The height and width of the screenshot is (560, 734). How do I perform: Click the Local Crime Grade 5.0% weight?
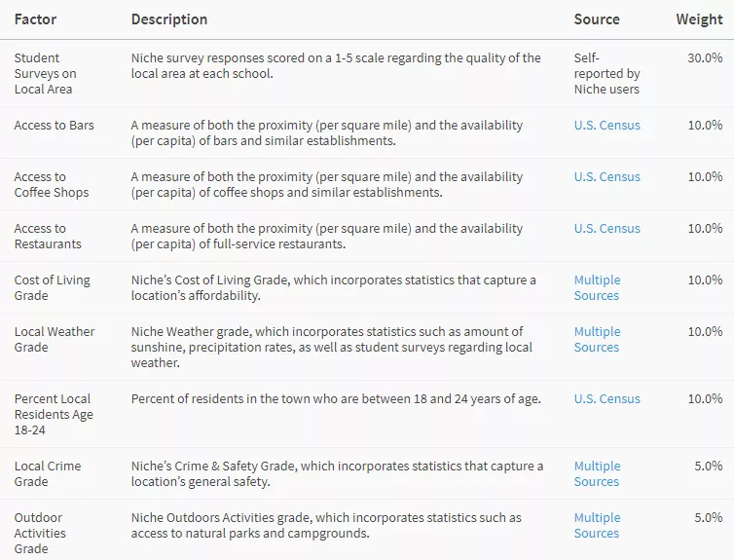709,466
